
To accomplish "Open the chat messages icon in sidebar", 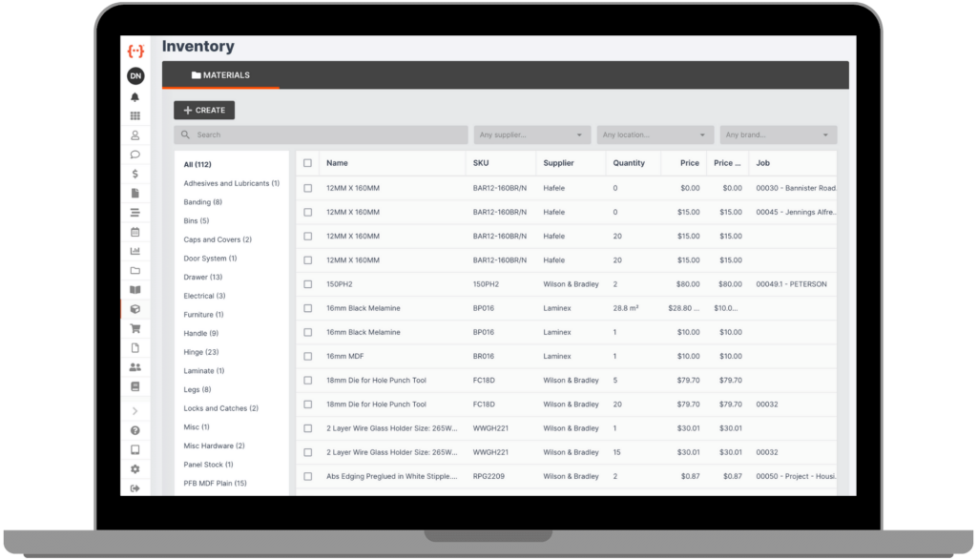I will pyautogui.click(x=135, y=155).
